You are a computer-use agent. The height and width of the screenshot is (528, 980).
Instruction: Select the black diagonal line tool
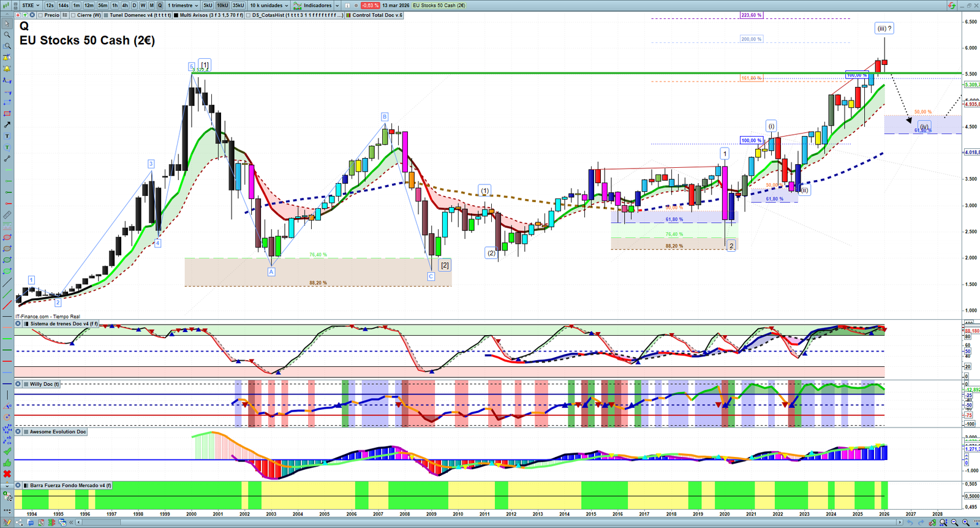coord(7,282)
